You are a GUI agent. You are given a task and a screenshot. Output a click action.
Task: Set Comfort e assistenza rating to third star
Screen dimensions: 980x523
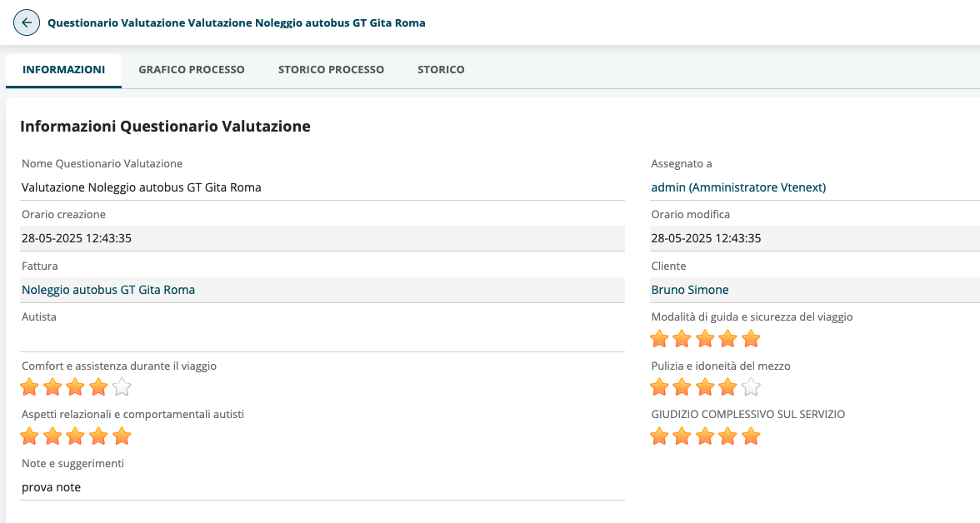pos(75,387)
